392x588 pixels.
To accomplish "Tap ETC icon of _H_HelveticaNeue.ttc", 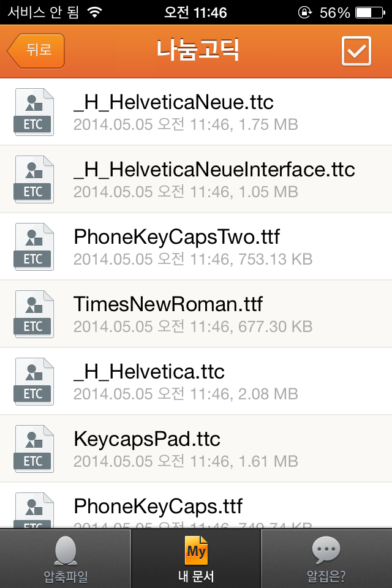I will (34, 112).
